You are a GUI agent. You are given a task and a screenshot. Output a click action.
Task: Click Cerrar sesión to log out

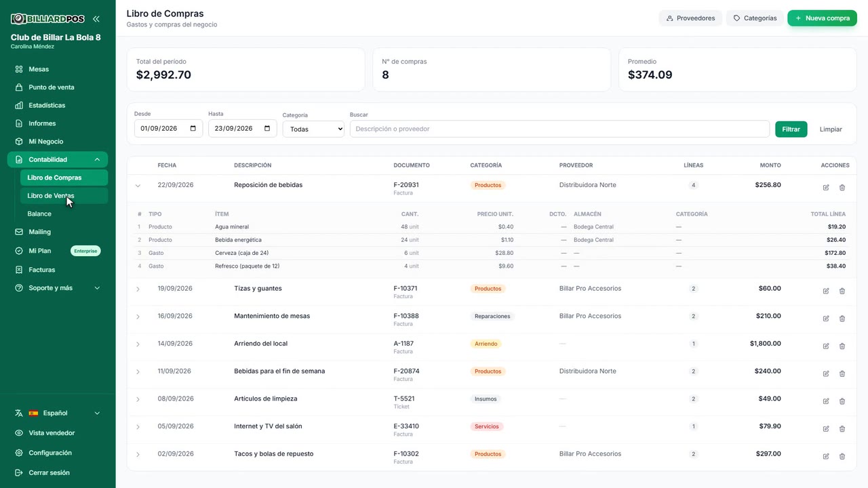pos(58,472)
